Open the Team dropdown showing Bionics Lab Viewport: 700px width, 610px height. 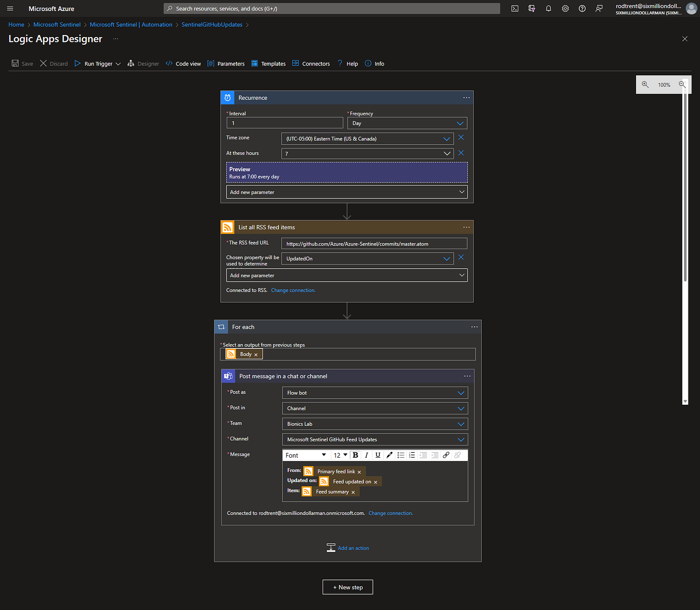tap(375, 424)
